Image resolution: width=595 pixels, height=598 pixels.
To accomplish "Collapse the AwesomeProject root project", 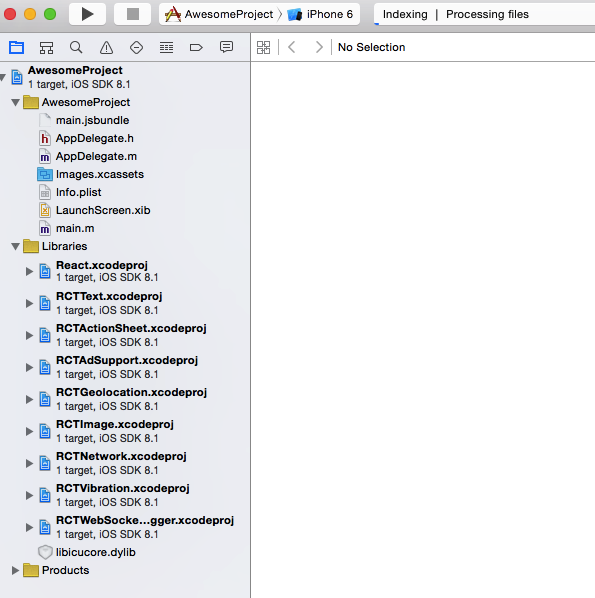I will pos(3,77).
